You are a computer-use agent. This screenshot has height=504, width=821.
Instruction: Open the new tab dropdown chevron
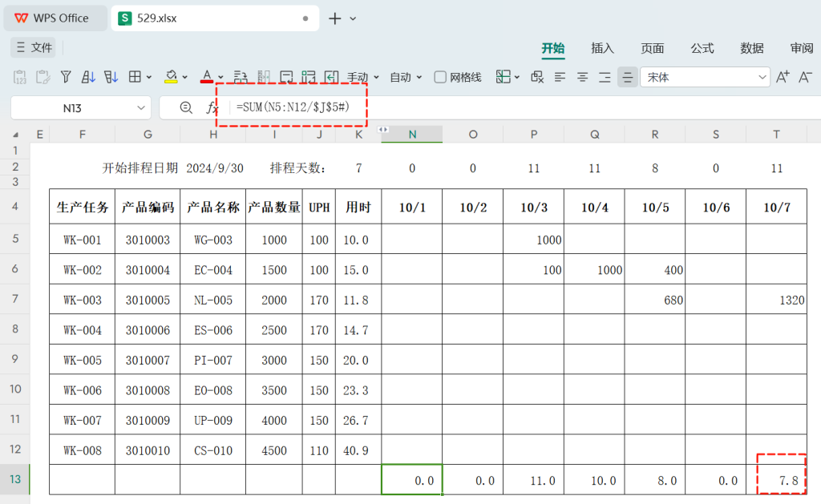(x=353, y=19)
